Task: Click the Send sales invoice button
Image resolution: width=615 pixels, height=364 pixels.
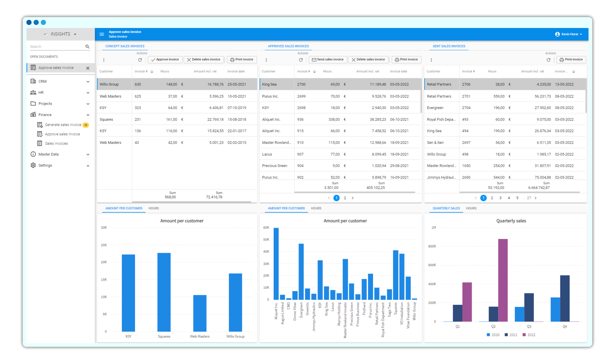Action: click(x=328, y=60)
